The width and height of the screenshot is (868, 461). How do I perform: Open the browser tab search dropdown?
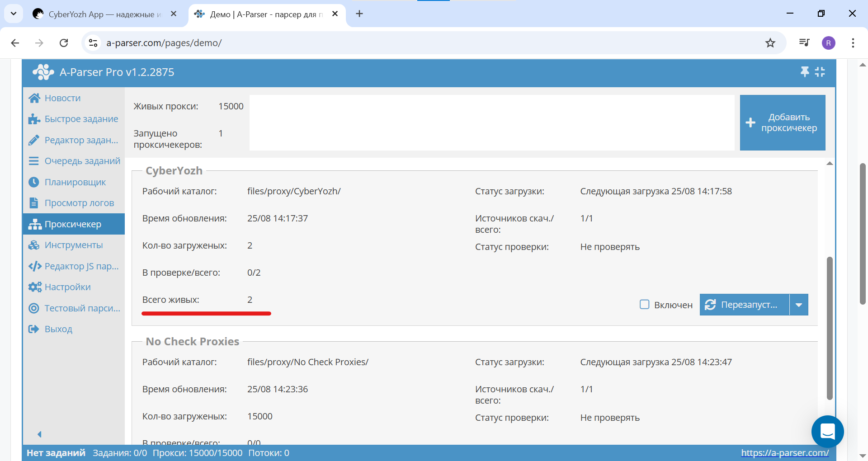click(14, 14)
